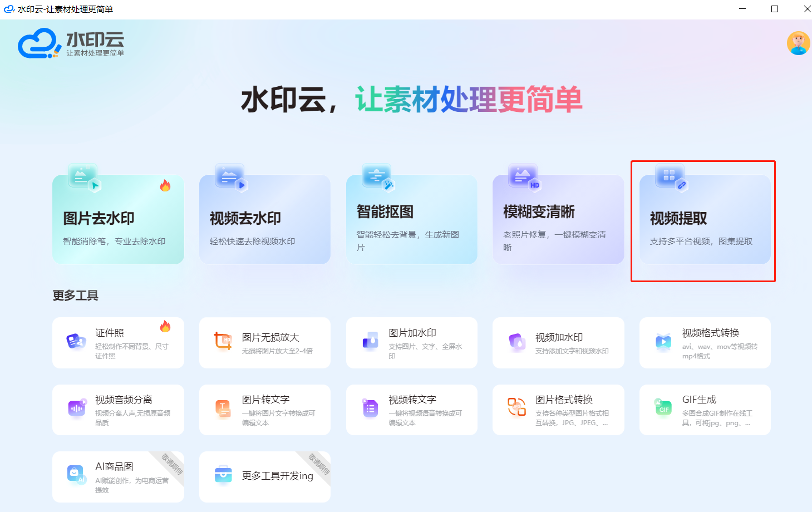Select the GIF生成 GIF maker tool
Image resolution: width=812 pixels, height=512 pixels.
705,410
